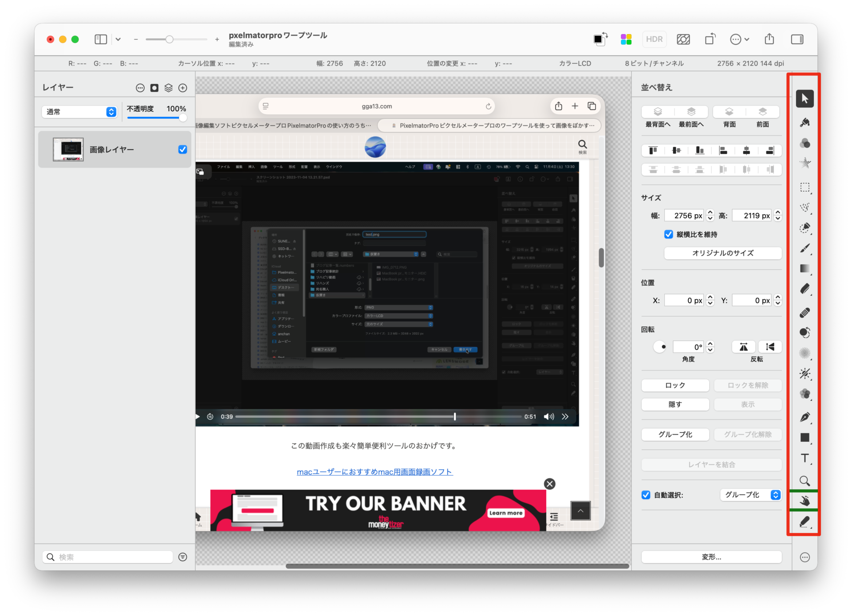Image resolution: width=852 pixels, height=616 pixels.
Task: Toggle 自動選択 checkbox
Action: click(646, 495)
